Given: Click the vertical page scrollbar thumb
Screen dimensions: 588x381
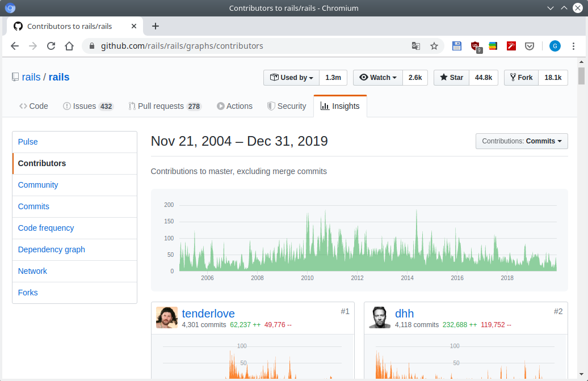Looking at the screenshot, I should (x=581, y=76).
